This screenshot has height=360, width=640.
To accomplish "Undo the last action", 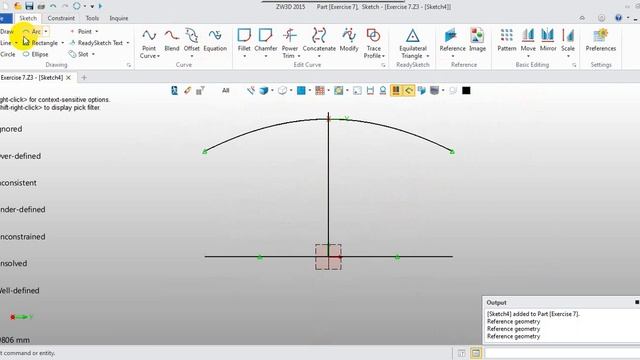I will pyautogui.click(x=53, y=6).
